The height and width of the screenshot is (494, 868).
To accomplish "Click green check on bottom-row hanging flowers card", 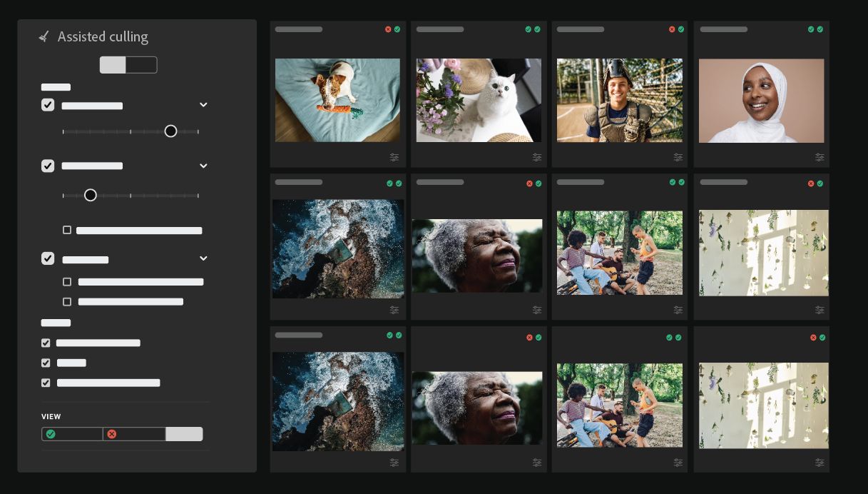I will coord(822,337).
